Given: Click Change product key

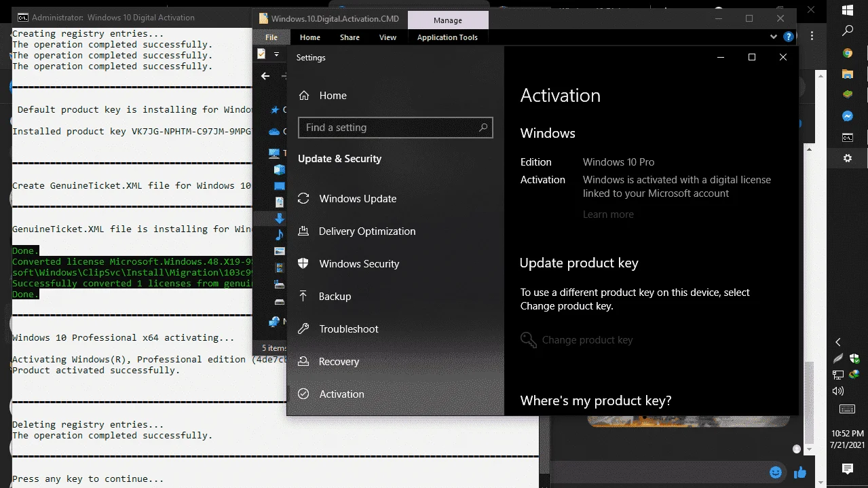Looking at the screenshot, I should click(x=577, y=340).
